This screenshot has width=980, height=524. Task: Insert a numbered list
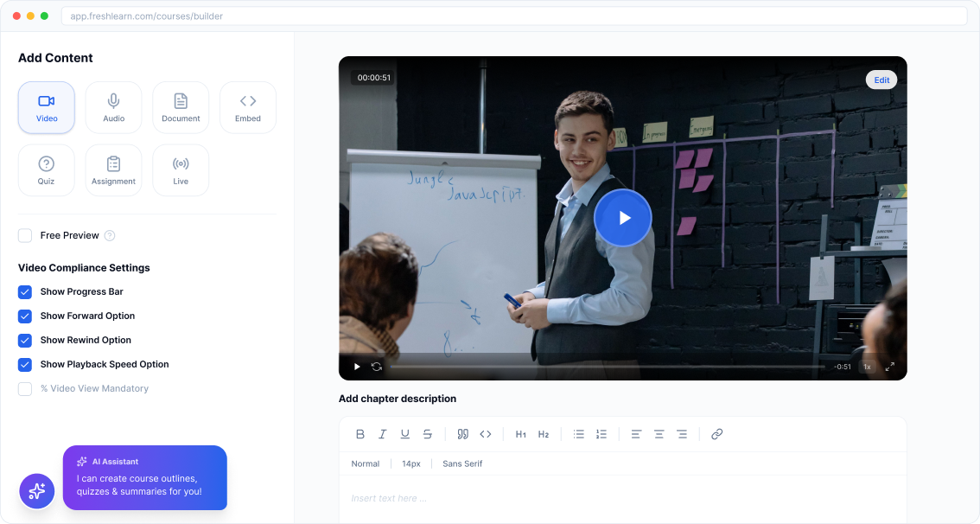coord(601,434)
